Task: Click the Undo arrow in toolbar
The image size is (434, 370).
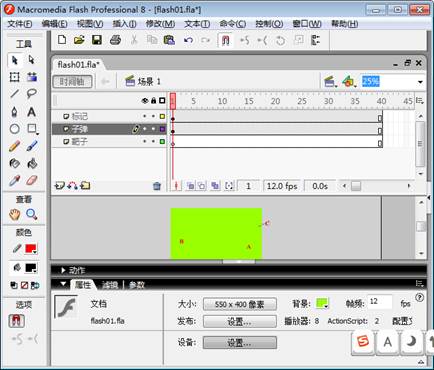Action: point(188,40)
